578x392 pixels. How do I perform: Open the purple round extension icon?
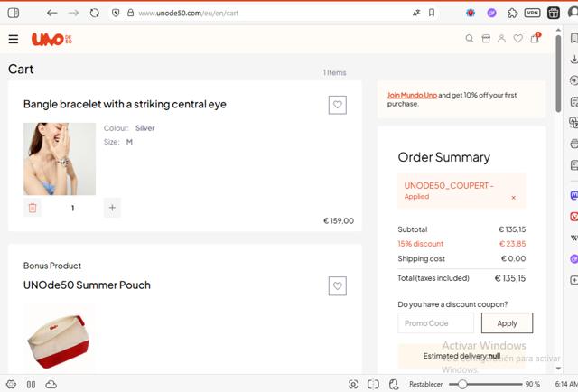click(491, 13)
